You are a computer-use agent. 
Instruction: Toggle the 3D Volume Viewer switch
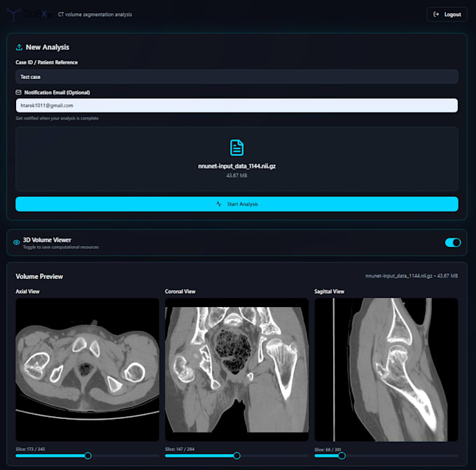click(453, 243)
